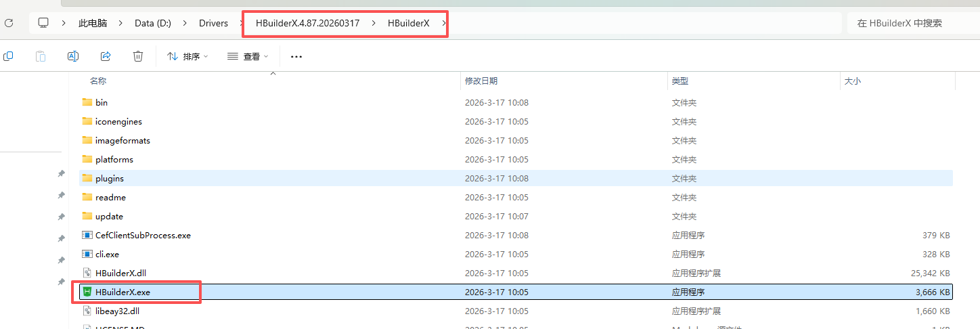Select the iconengines folder name

[118, 121]
